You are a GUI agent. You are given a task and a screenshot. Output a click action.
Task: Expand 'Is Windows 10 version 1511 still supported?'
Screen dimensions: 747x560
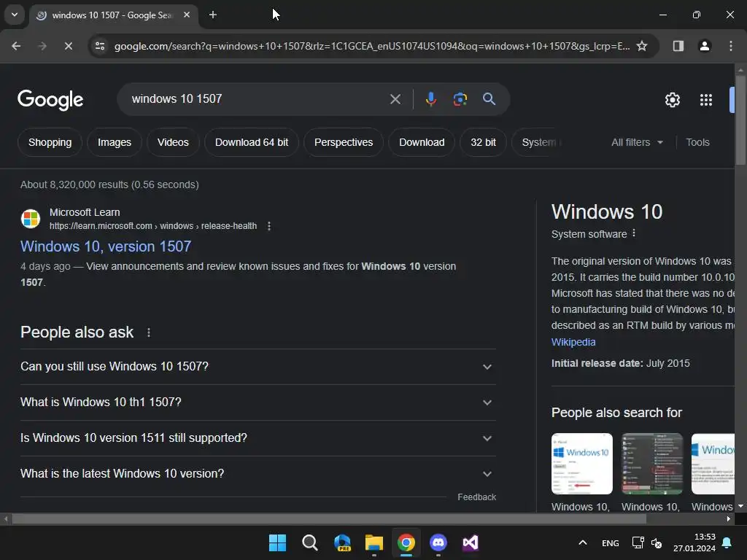(258, 438)
